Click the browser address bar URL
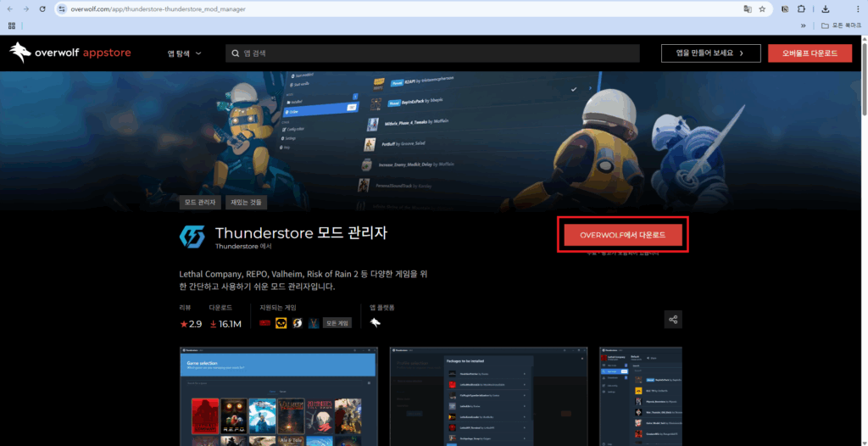 pos(158,8)
